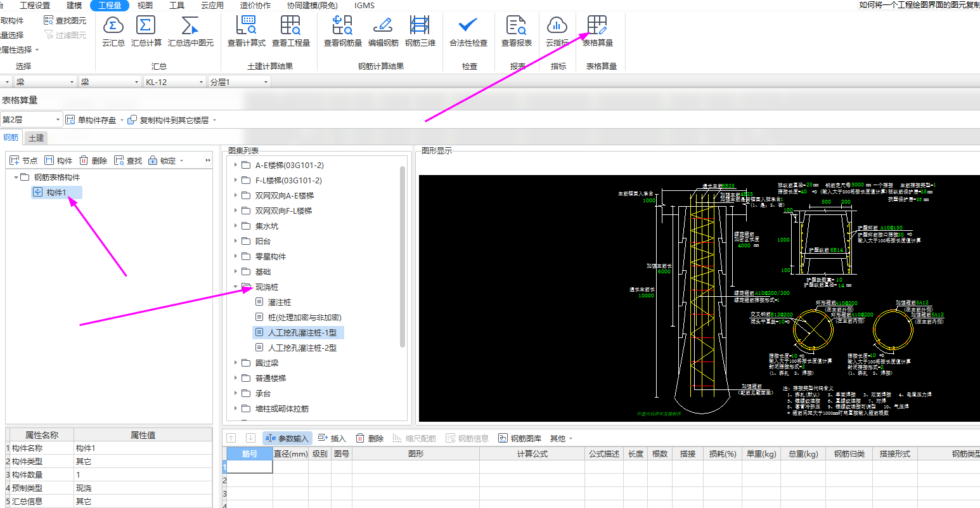
Task: Select the 圈过梁 folder
Action: tap(267, 363)
